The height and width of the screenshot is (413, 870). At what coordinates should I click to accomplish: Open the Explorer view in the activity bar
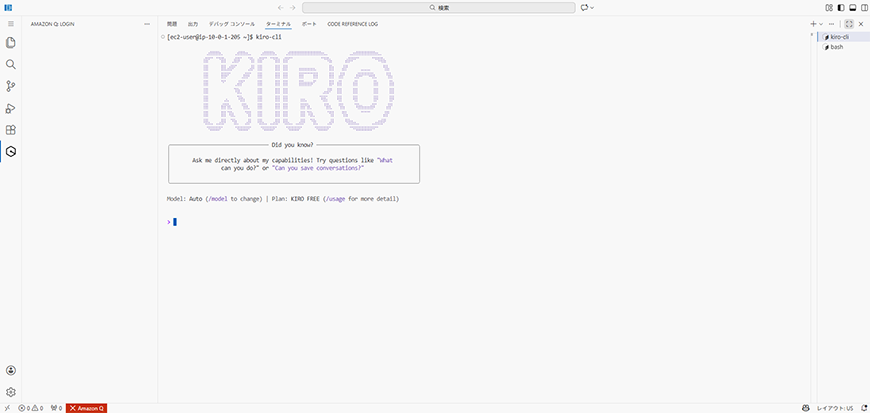(11, 43)
